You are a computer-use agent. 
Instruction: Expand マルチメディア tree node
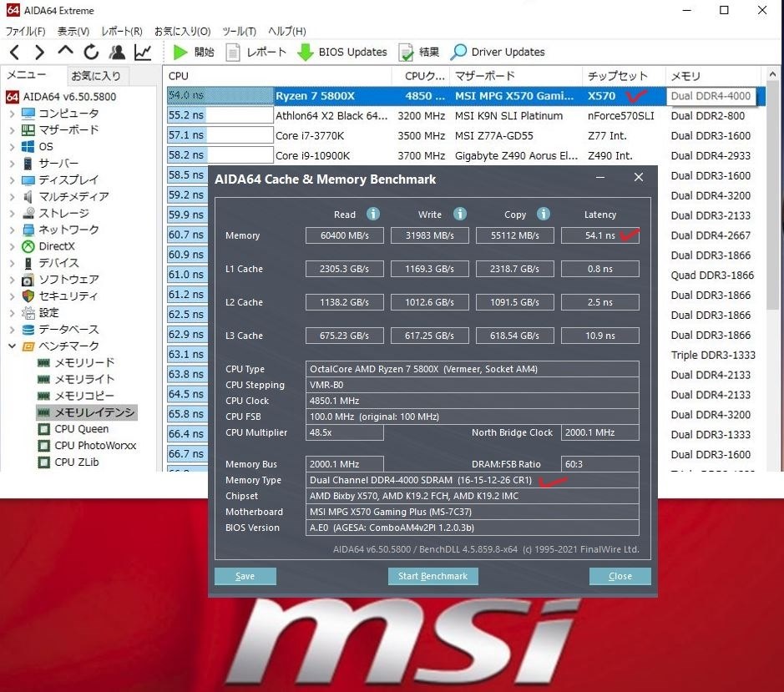pyautogui.click(x=12, y=196)
